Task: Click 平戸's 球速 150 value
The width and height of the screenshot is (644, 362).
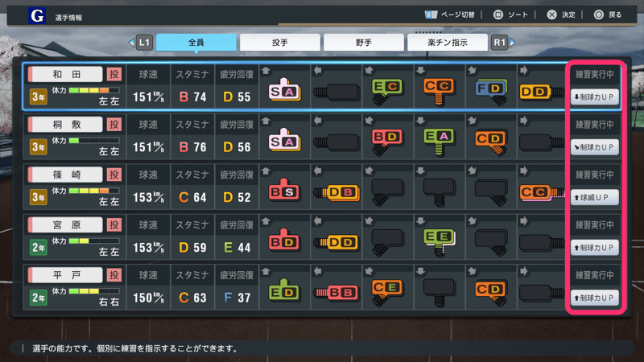Action: [148, 298]
